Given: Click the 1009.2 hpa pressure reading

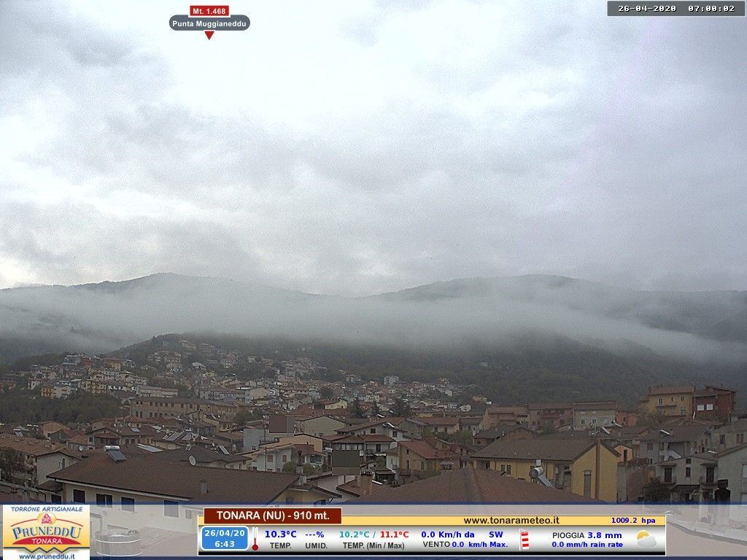Looking at the screenshot, I should point(633,521).
